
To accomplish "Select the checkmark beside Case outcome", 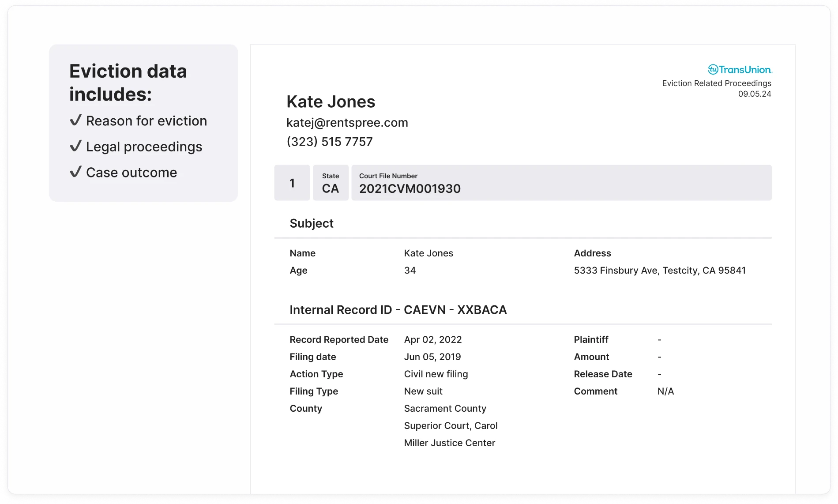I will [x=76, y=171].
